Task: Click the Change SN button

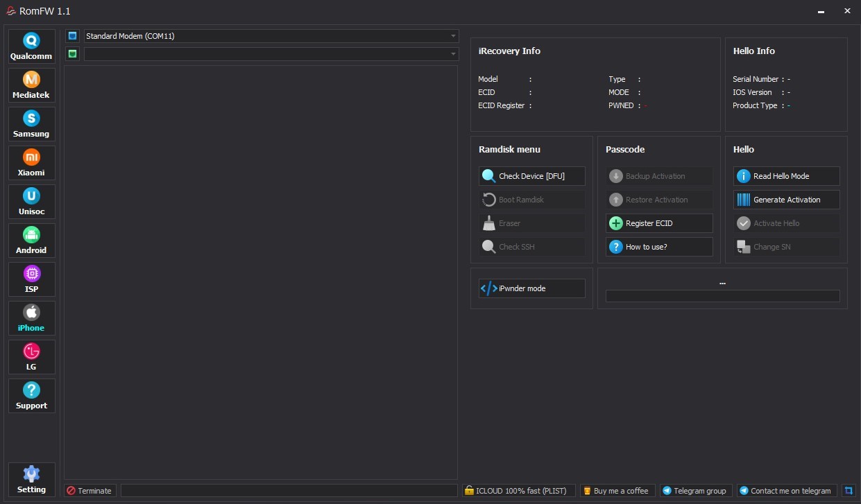Action: 786,247
